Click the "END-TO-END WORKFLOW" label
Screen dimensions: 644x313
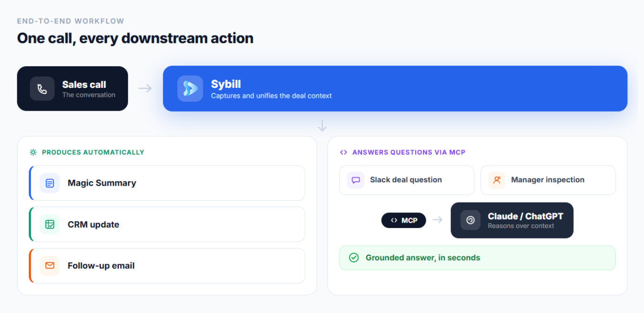click(71, 21)
